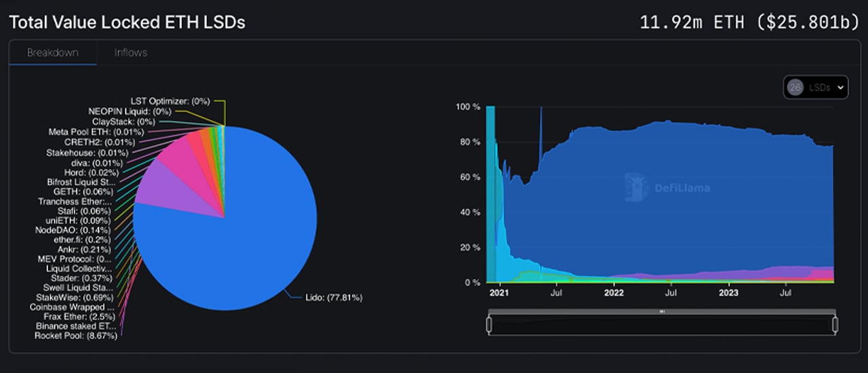Switch to the Inflows tab
This screenshot has height=373, width=868.
(130, 52)
